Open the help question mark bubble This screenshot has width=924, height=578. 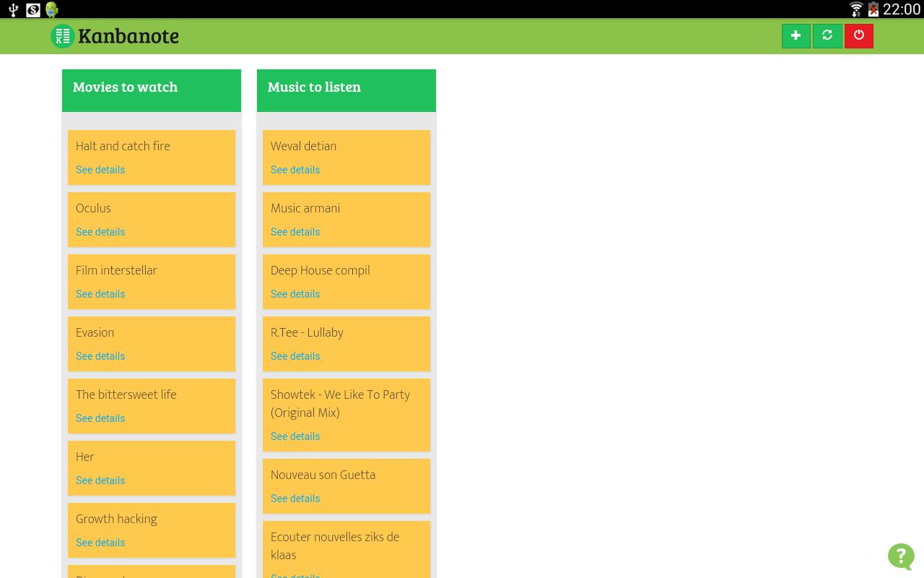click(x=901, y=556)
